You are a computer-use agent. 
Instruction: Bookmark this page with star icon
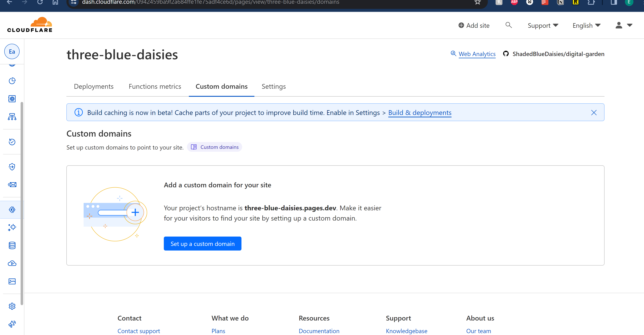pyautogui.click(x=477, y=2)
